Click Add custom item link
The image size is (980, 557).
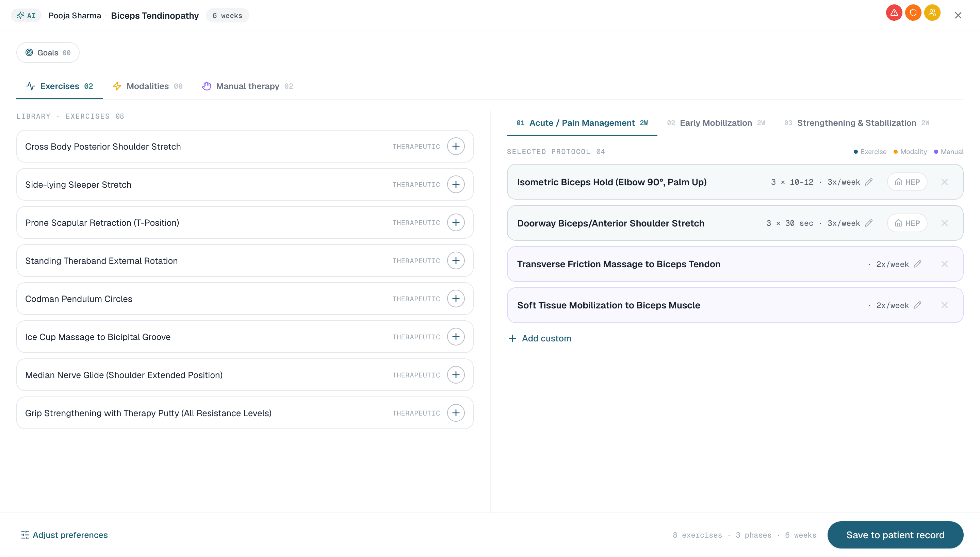tap(539, 338)
